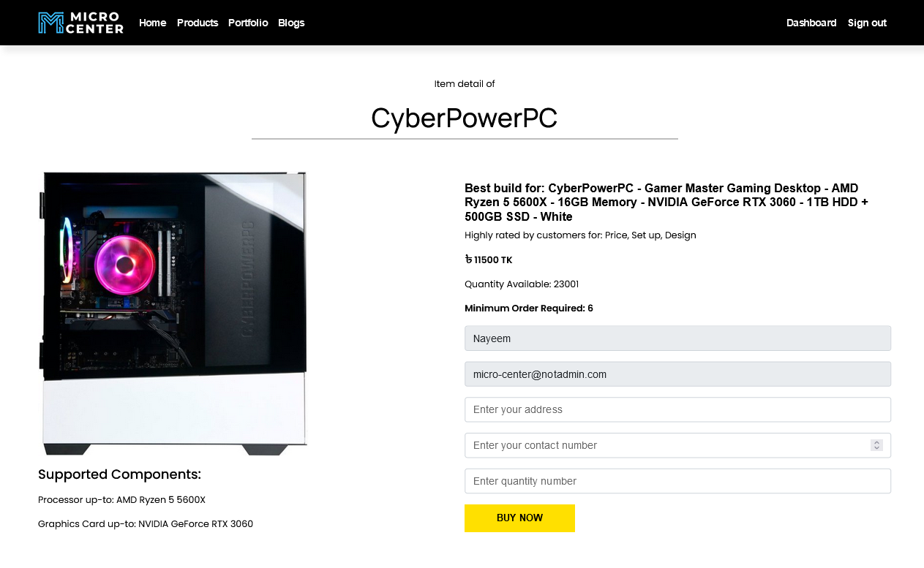The height and width of the screenshot is (568, 924).
Task: Select the email field with micro-center@notadmin.com
Action: (677, 374)
